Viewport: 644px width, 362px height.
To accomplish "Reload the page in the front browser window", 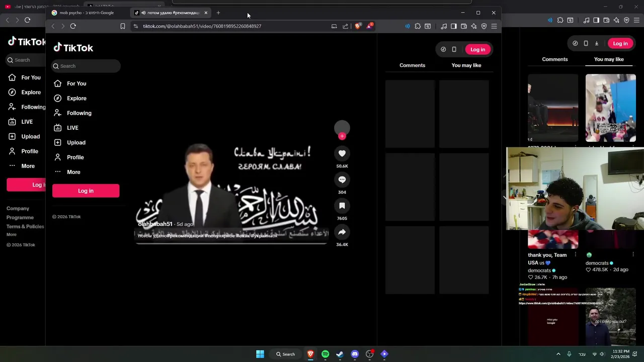I will pyautogui.click(x=73, y=26).
